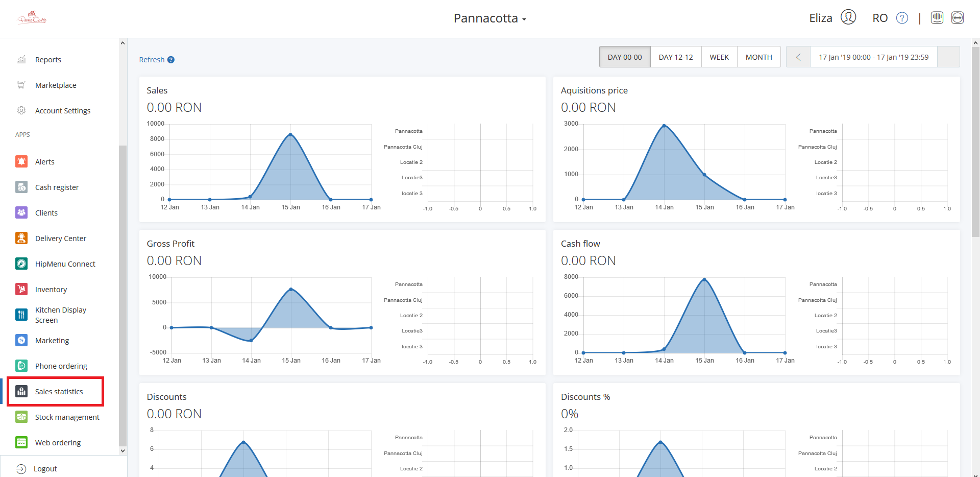Open the Kitchen Display Screen icon
980x477 pixels.
pyautogui.click(x=21, y=315)
